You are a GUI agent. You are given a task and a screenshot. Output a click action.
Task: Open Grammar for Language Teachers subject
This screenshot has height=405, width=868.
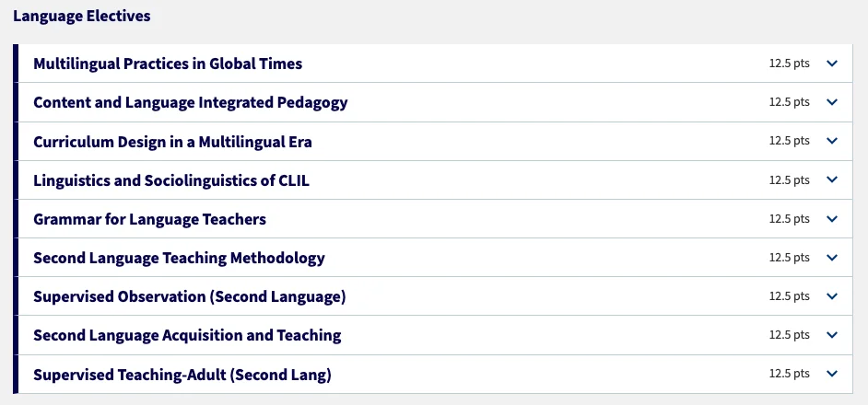[149, 219]
